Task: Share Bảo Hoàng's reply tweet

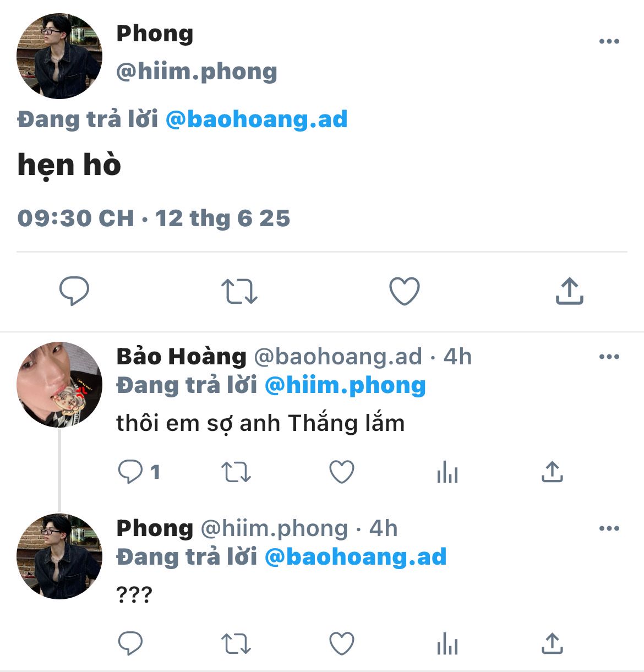Action: pos(552,472)
